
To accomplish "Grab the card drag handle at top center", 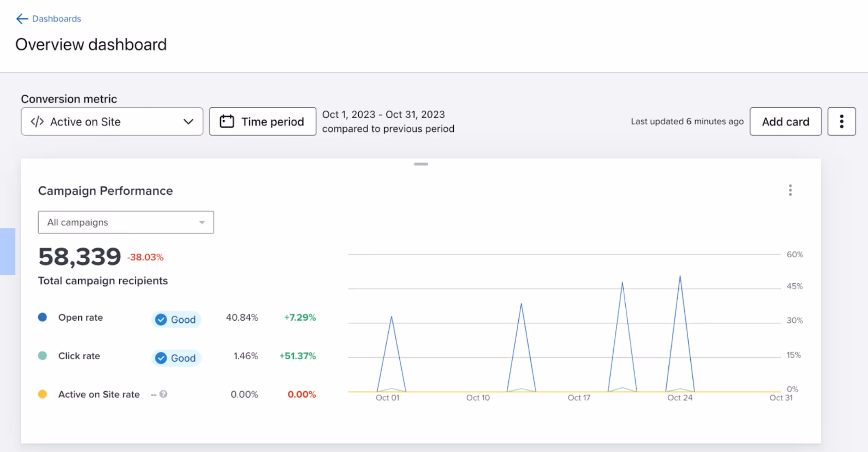I will click(x=420, y=164).
